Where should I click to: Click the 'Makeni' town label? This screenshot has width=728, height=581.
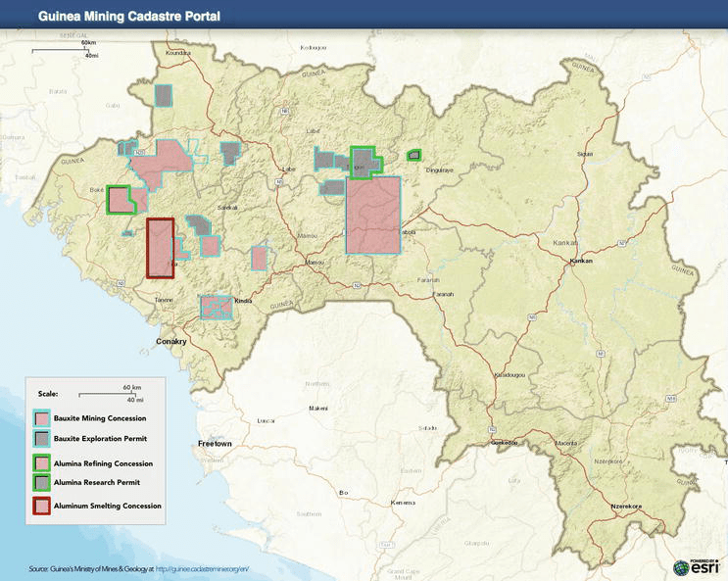tap(318, 409)
